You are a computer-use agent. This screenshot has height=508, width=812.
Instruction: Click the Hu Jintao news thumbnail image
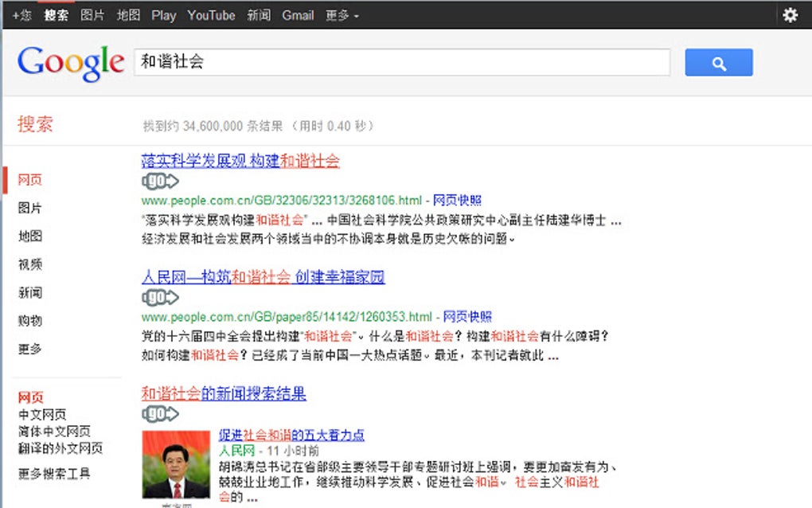(175, 466)
